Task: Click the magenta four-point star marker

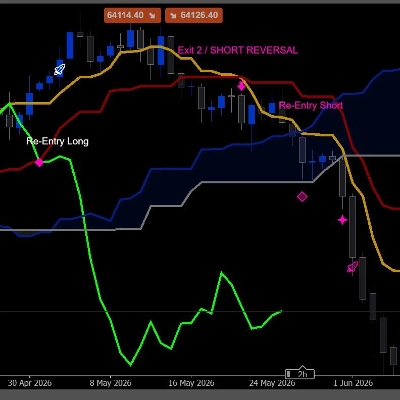Action: pyautogui.click(x=342, y=220)
